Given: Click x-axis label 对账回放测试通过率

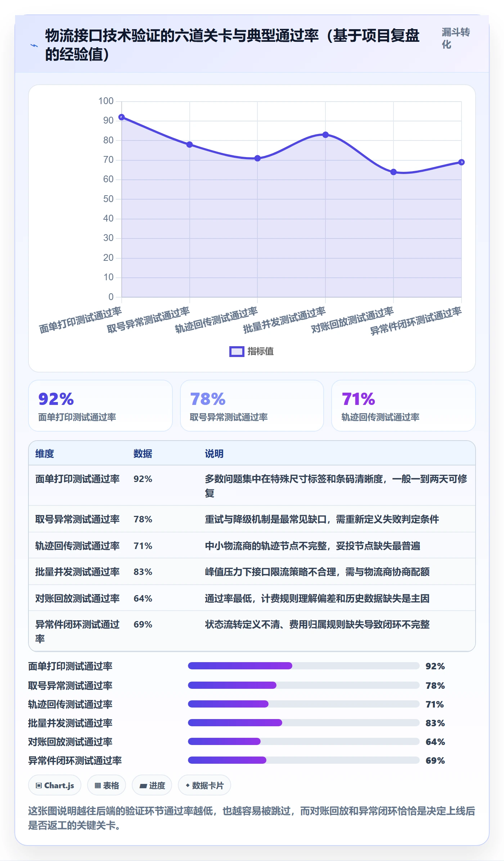Looking at the screenshot, I should coord(352,320).
